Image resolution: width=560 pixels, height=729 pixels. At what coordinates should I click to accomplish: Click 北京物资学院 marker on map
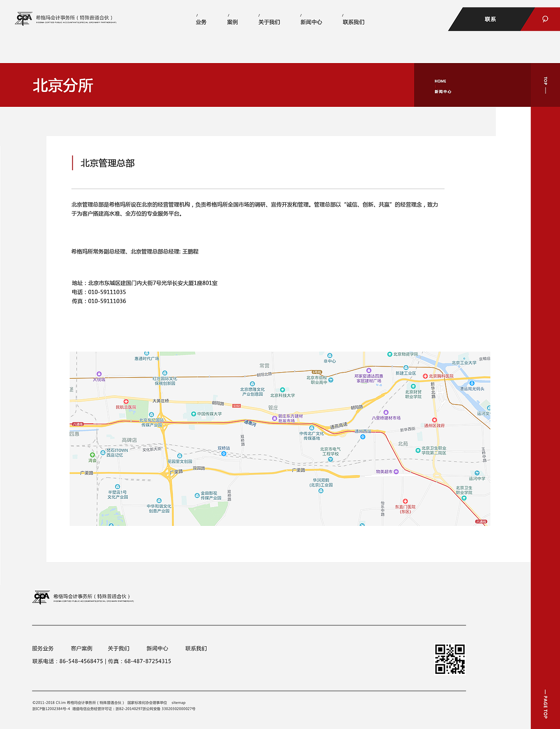pos(389,354)
